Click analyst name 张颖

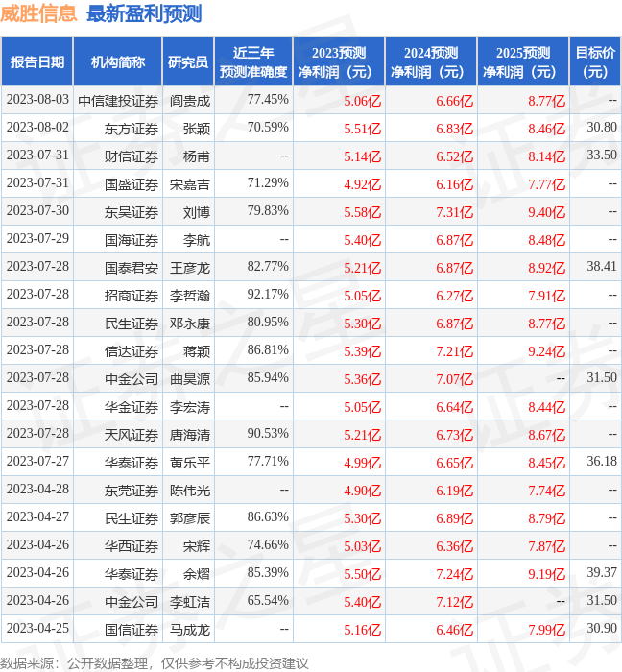(197, 129)
